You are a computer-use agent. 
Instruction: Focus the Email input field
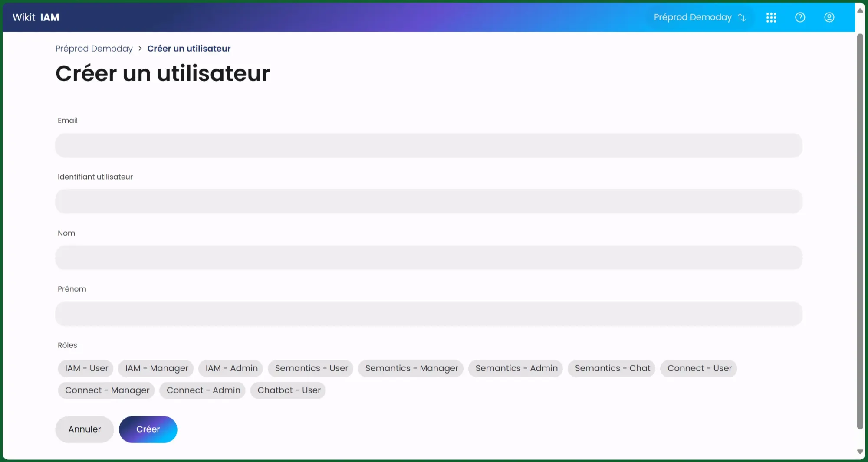428,145
